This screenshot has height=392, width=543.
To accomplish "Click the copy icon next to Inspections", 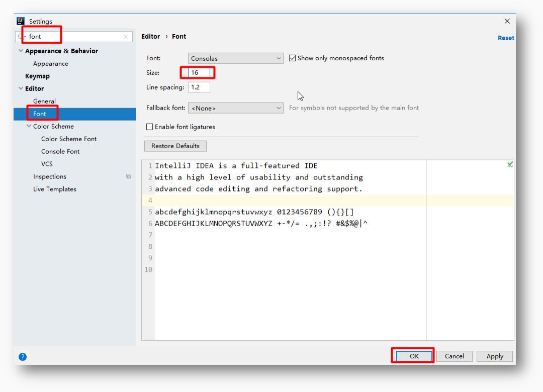I will (129, 176).
